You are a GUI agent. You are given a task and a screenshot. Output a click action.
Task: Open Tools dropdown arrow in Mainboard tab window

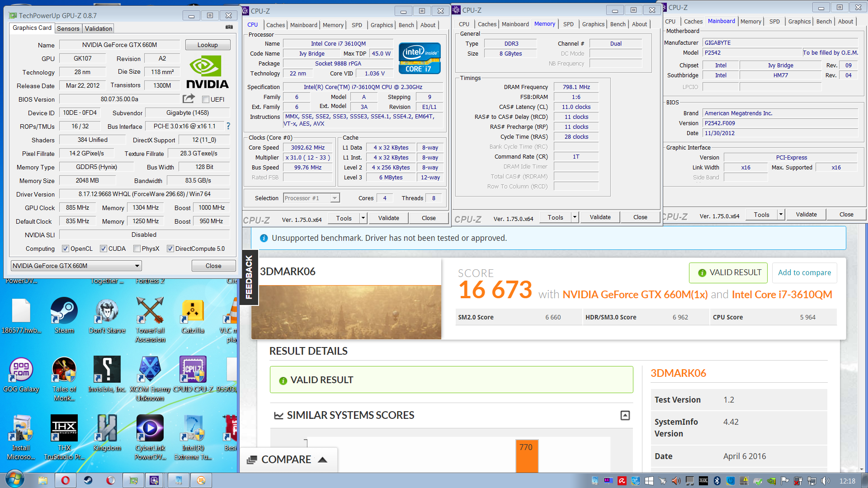(x=781, y=215)
